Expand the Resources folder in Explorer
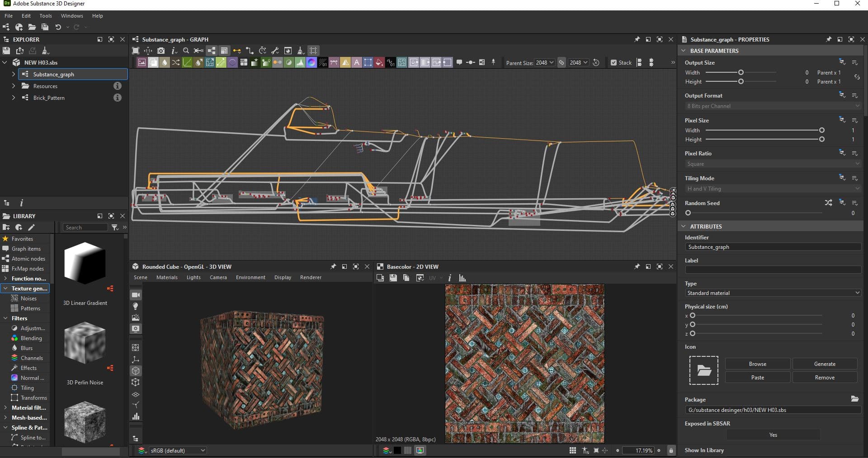This screenshot has height=458, width=868. [13, 86]
